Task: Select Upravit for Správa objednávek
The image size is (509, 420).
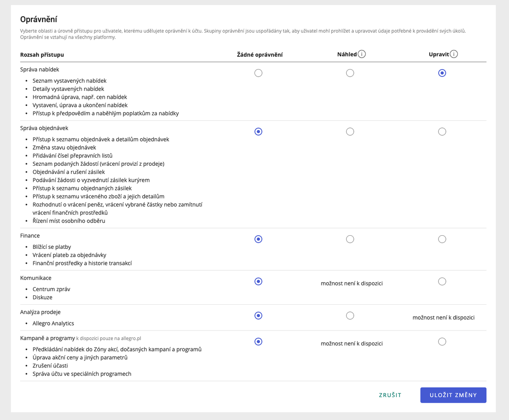Action: [x=442, y=132]
